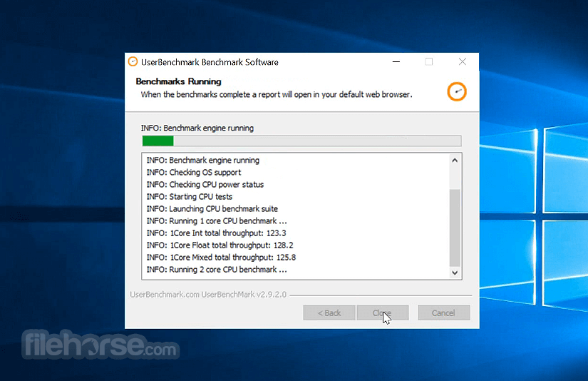
Task: Minimize the UserBenchmark window
Action: pyautogui.click(x=396, y=61)
